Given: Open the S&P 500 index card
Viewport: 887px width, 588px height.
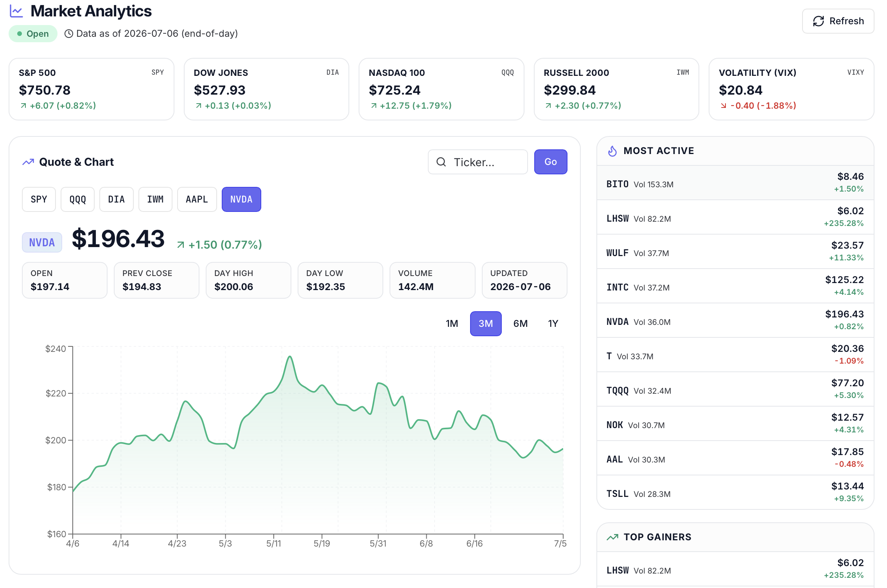Looking at the screenshot, I should [x=92, y=89].
